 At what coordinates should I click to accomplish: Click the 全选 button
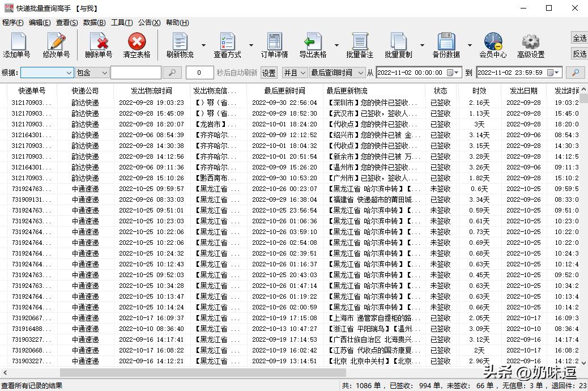[x=580, y=38]
